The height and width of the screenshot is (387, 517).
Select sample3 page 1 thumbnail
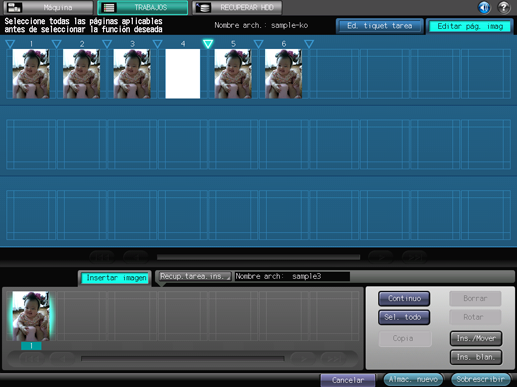31,316
